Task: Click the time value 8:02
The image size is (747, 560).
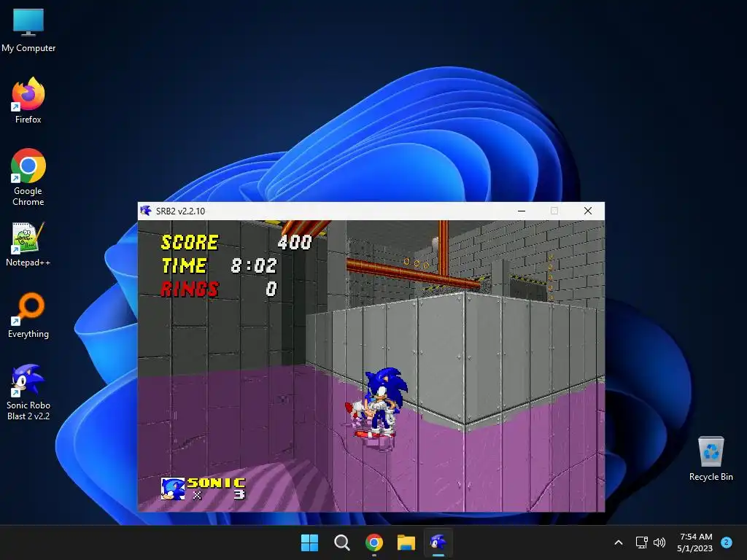Action: coord(254,265)
